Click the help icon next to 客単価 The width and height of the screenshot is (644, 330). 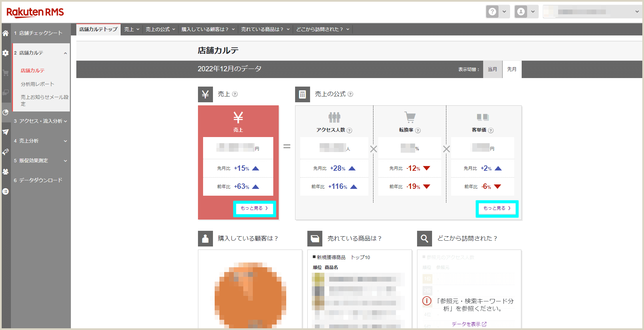point(491,130)
